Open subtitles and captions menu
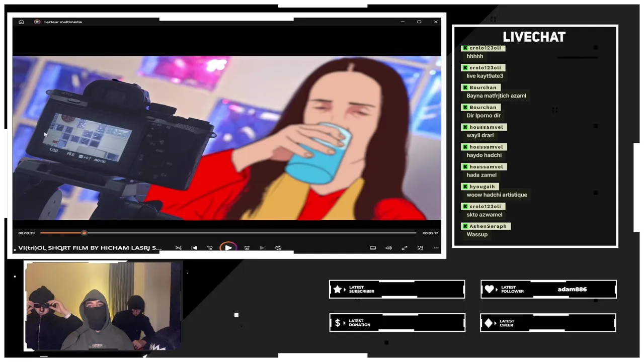The width and height of the screenshot is (644, 362). pos(373,248)
